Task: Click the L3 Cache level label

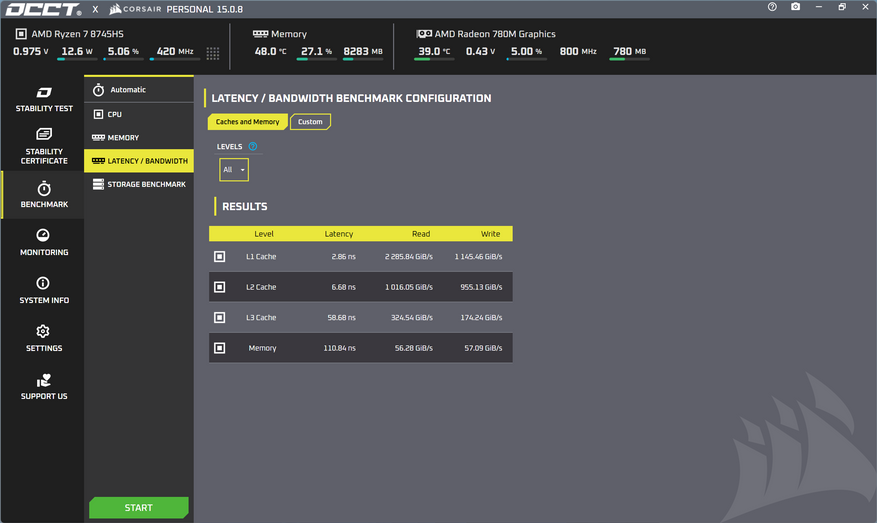Action: pyautogui.click(x=261, y=318)
